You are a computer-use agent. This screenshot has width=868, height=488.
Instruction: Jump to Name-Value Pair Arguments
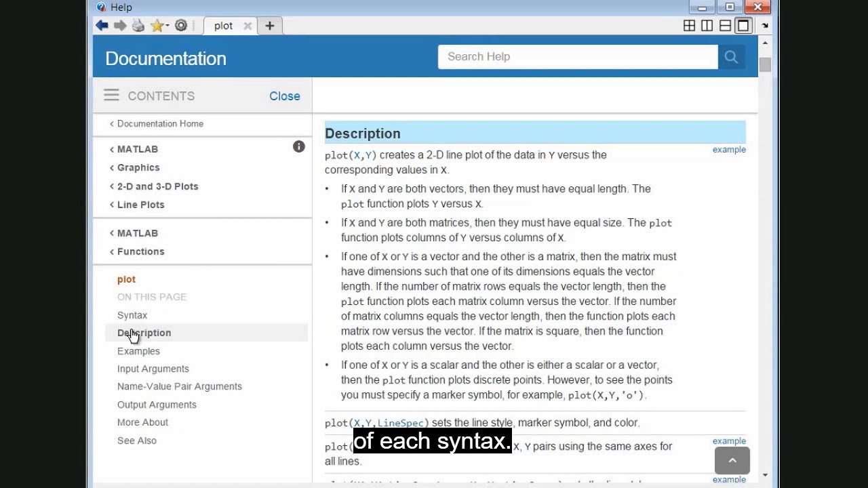(x=180, y=386)
